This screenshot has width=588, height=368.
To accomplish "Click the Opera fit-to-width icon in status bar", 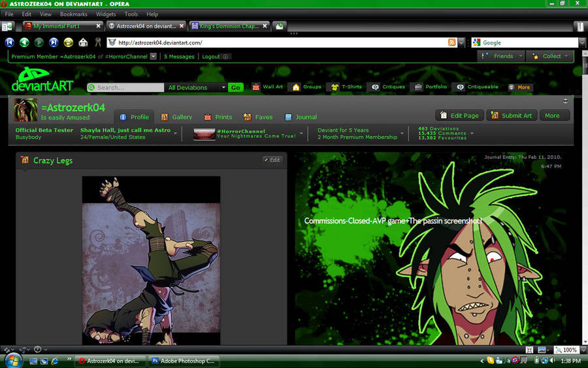I will [529, 350].
